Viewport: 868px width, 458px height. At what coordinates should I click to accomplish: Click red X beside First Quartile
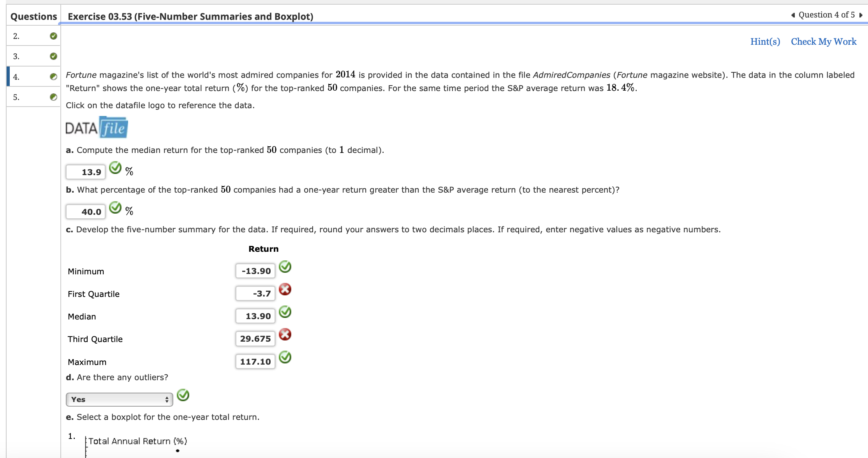point(285,290)
